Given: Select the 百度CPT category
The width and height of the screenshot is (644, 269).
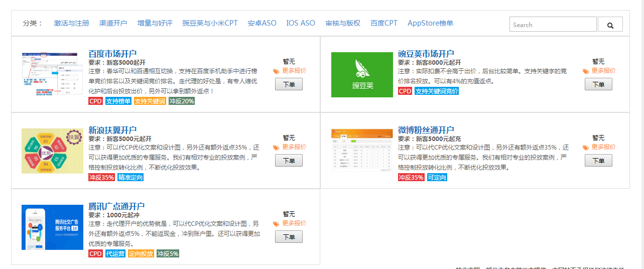Looking at the screenshot, I should point(384,23).
